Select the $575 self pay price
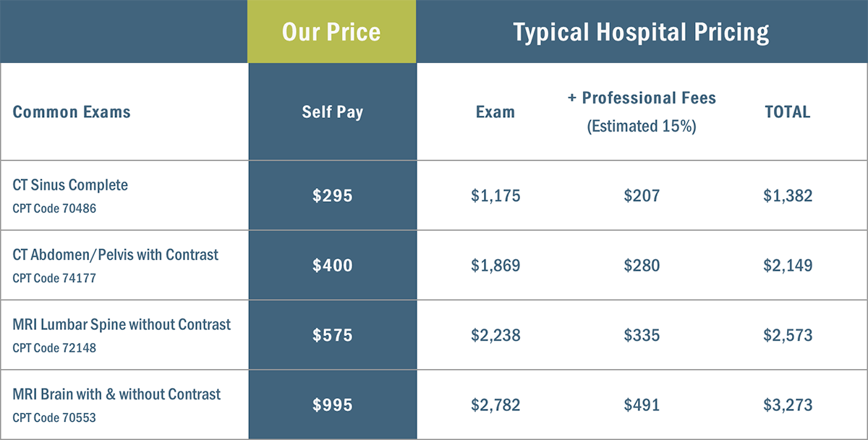868x440 pixels. (x=332, y=336)
